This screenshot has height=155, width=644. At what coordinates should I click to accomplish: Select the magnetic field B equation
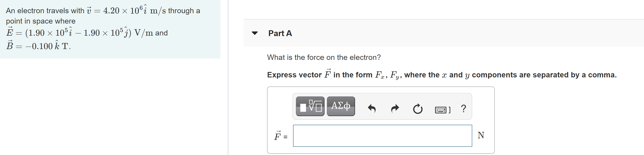click(38, 45)
